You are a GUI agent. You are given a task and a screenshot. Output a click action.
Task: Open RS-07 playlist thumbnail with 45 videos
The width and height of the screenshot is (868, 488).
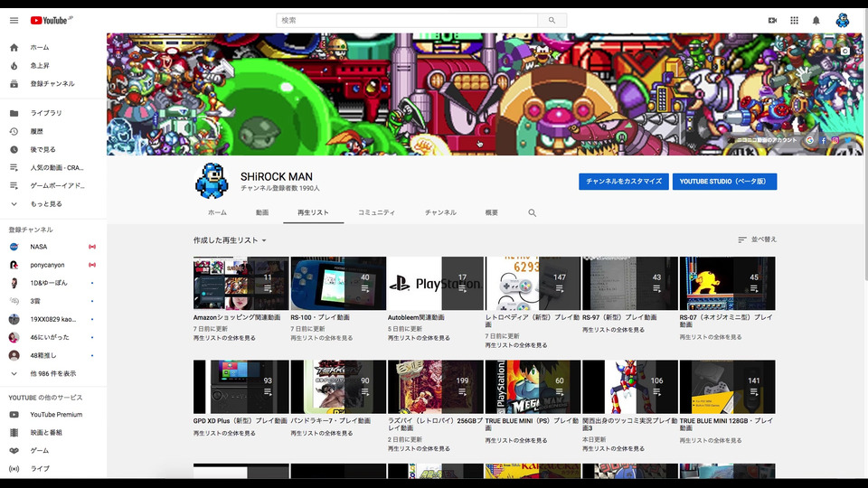pyautogui.click(x=727, y=283)
